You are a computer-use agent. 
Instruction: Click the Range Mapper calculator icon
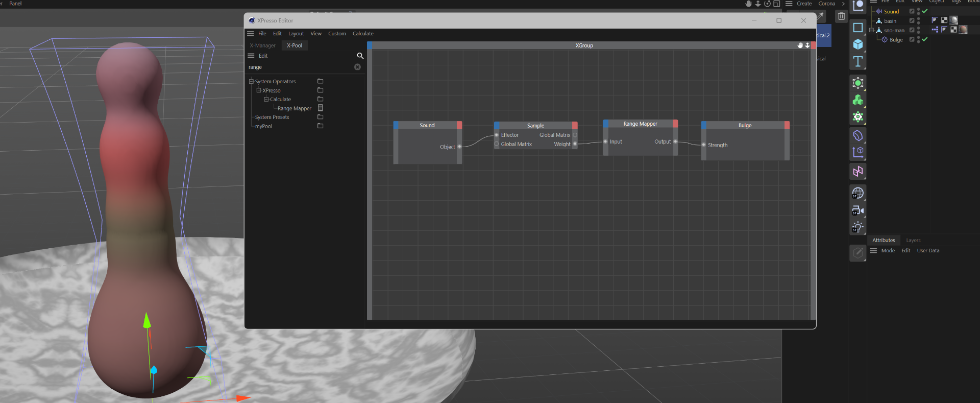coord(321,108)
